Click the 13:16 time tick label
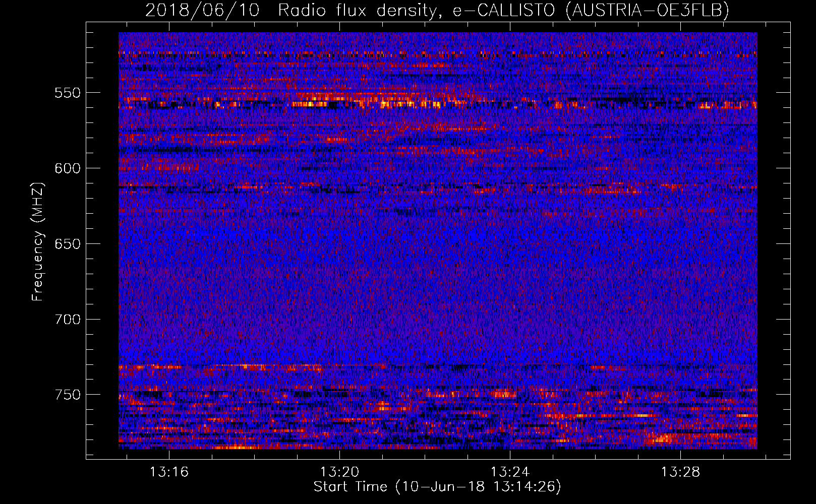The height and width of the screenshot is (504, 816). 169,472
